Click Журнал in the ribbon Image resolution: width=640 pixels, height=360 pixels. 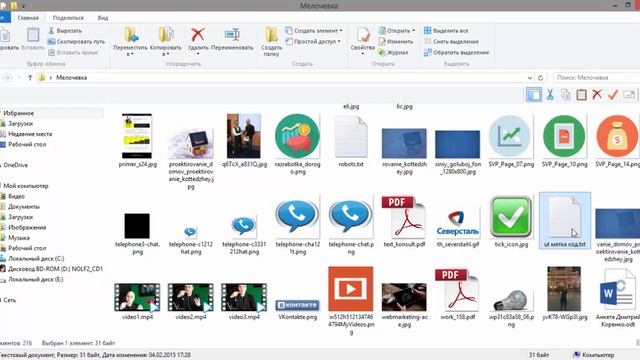click(x=393, y=52)
